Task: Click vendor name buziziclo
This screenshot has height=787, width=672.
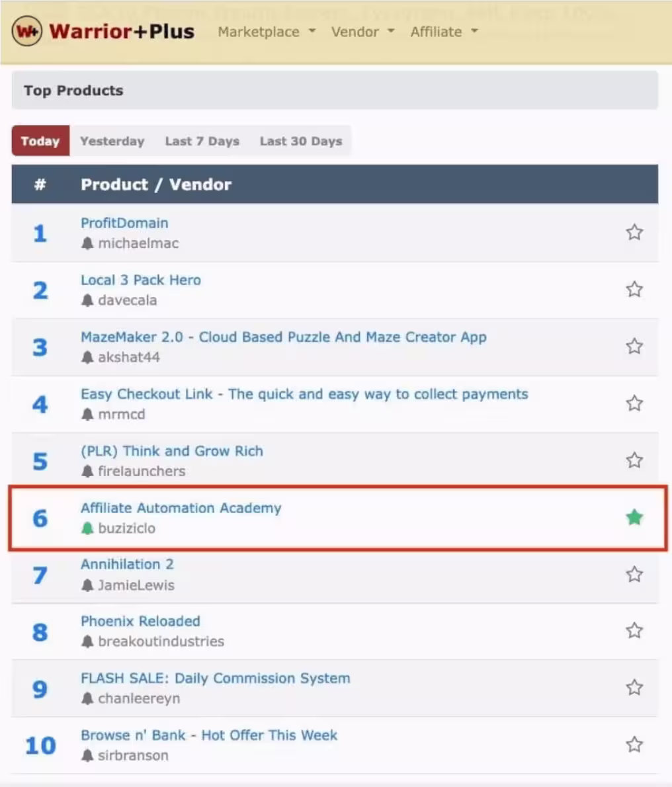Action: point(126,528)
